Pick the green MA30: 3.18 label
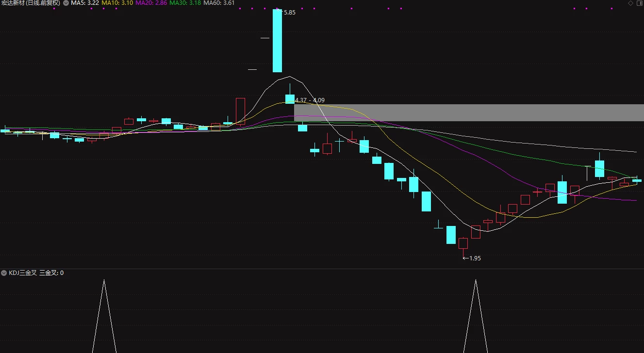 (185, 3)
